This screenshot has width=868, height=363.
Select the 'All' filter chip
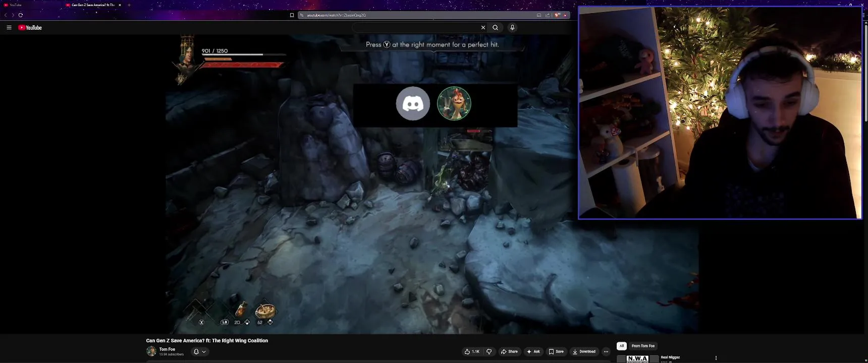(622, 346)
